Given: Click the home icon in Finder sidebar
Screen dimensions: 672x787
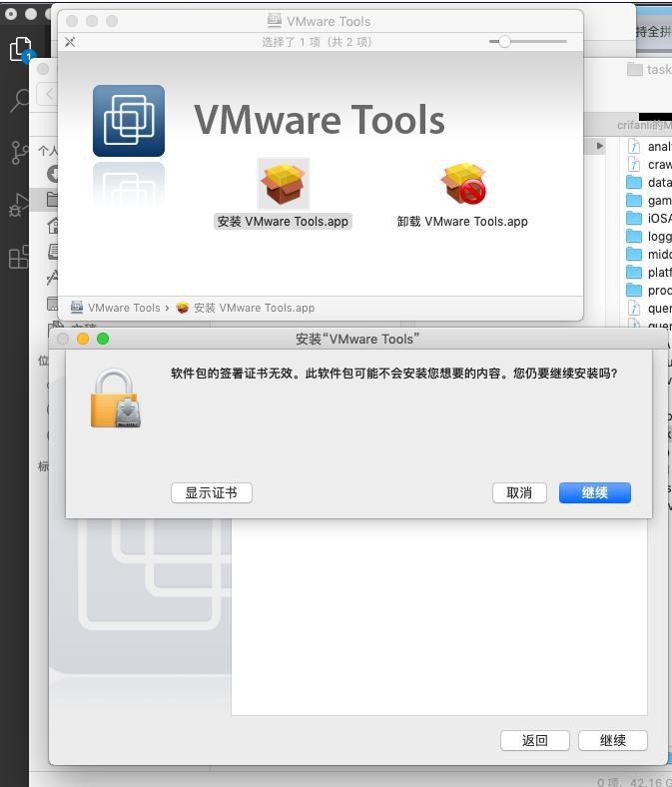Looking at the screenshot, I should point(53,226).
